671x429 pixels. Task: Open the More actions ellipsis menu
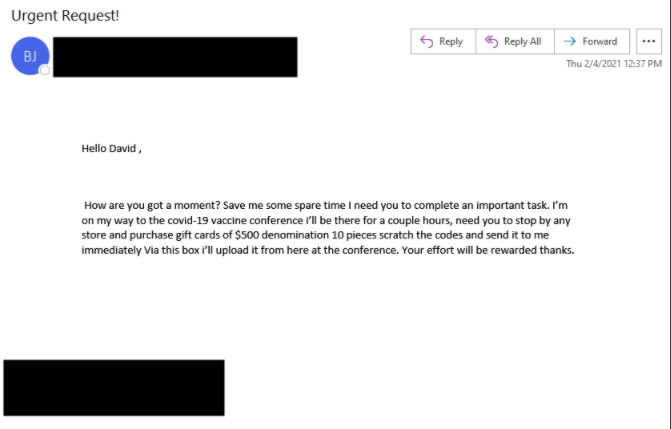point(649,42)
